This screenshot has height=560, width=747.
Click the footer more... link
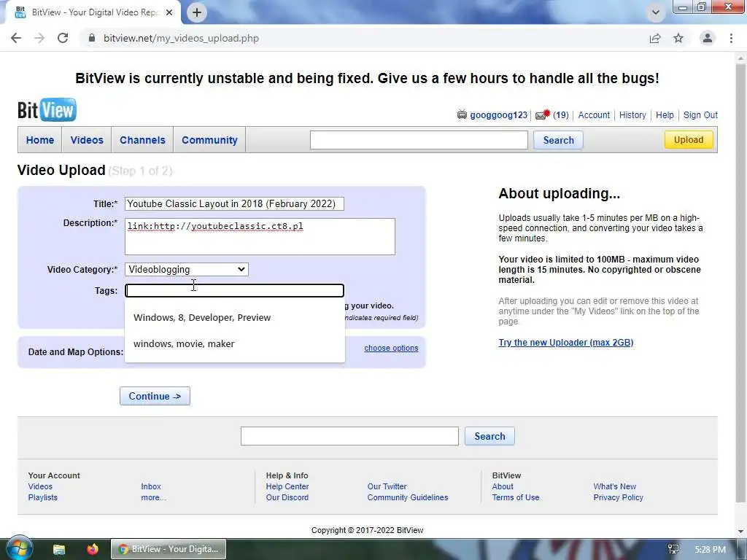tap(153, 497)
